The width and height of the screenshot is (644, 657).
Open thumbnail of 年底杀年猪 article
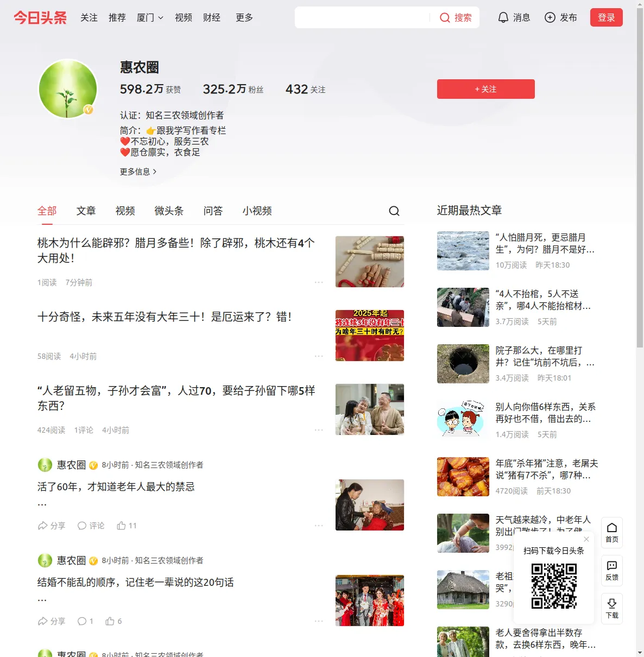[x=463, y=477]
